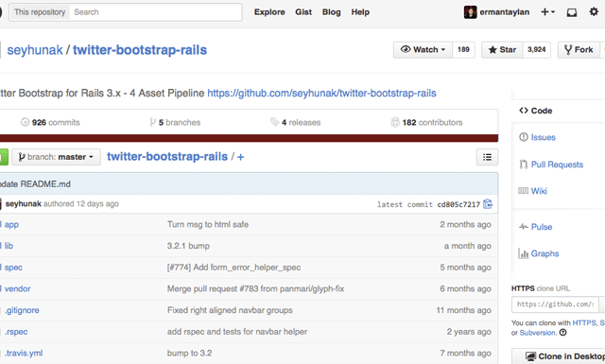Open ermantaylan profile link
The height and width of the screenshot is (364, 605).
pyautogui.click(x=504, y=12)
